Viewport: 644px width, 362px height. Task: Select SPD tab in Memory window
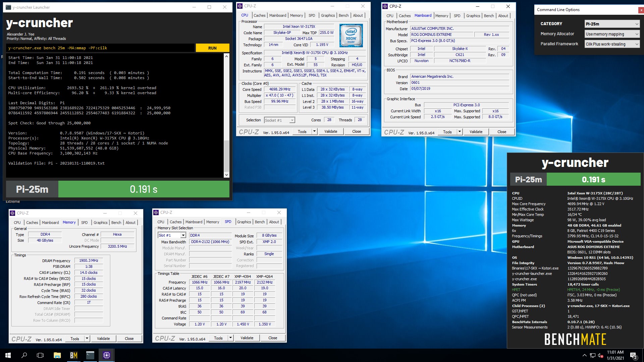click(x=84, y=223)
